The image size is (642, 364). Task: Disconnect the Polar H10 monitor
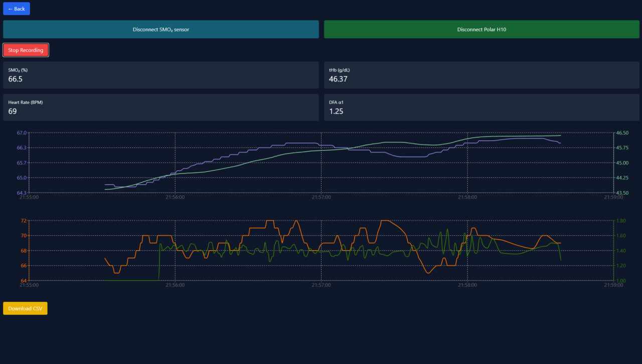[x=481, y=30]
